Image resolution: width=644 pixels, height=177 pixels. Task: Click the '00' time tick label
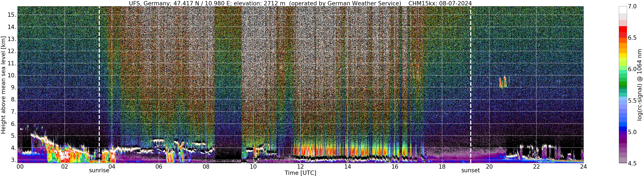20,167
